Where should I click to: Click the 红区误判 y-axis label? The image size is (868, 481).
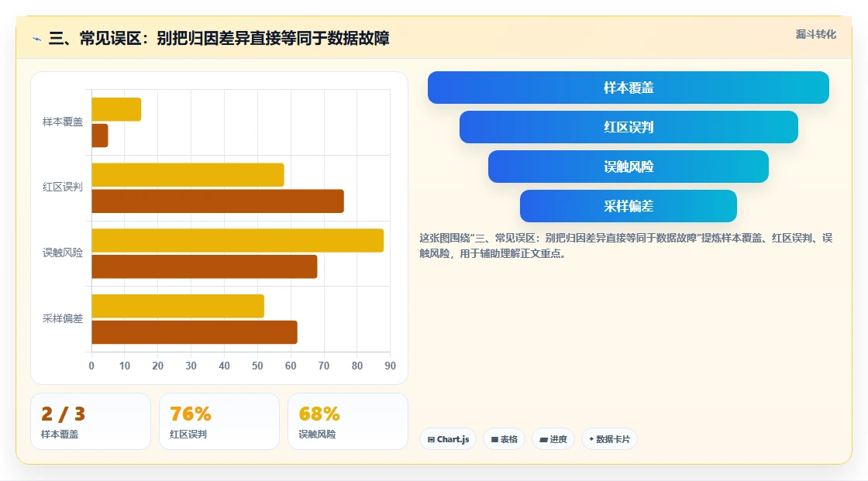point(63,187)
